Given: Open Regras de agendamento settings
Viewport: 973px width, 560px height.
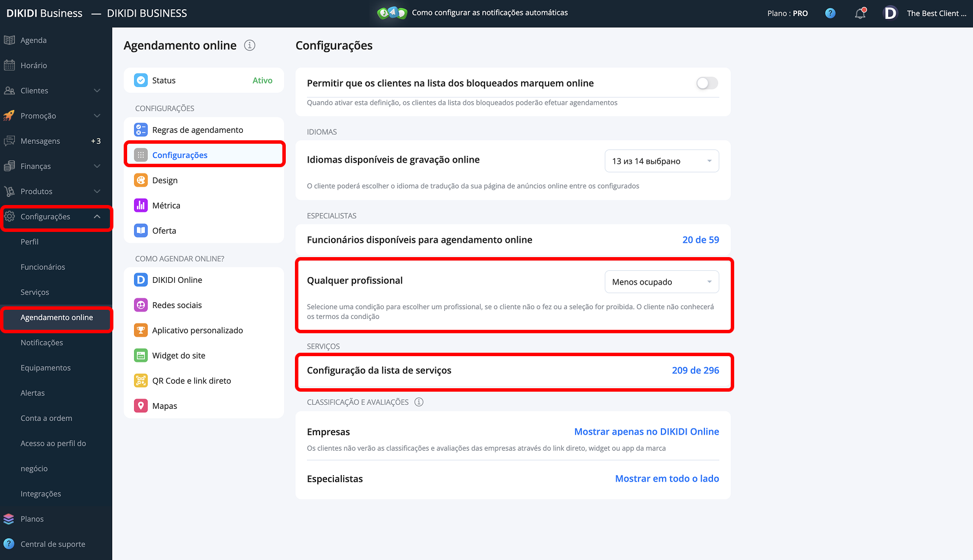Looking at the screenshot, I should click(x=198, y=130).
